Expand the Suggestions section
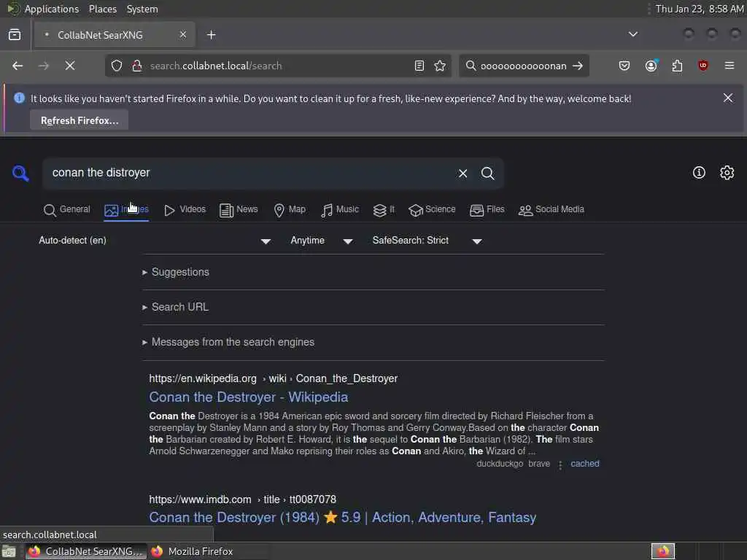The height and width of the screenshot is (560, 747). click(x=176, y=272)
